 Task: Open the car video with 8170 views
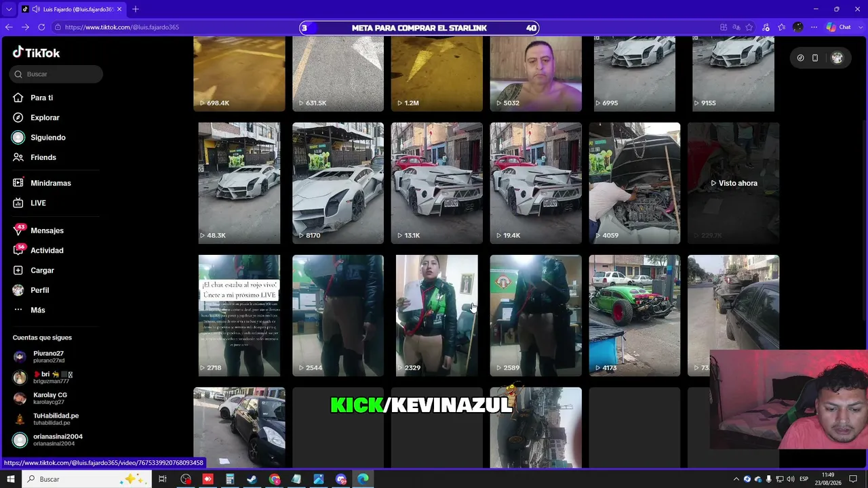tap(338, 183)
